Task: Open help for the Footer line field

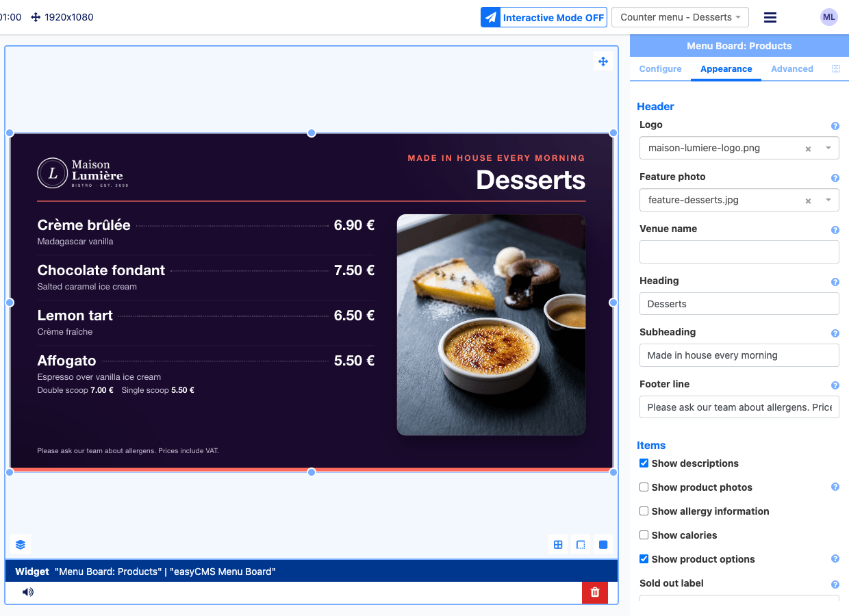Action: tap(835, 385)
